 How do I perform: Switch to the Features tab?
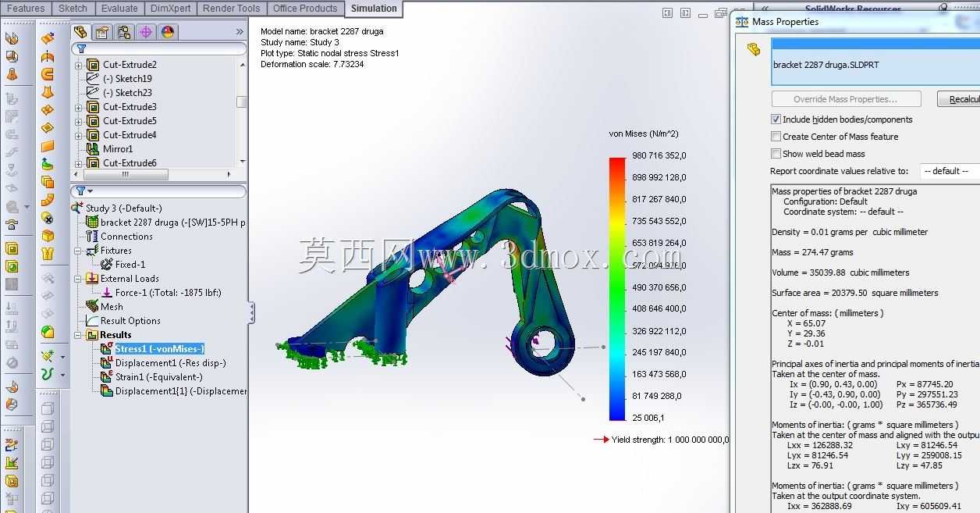click(x=26, y=9)
